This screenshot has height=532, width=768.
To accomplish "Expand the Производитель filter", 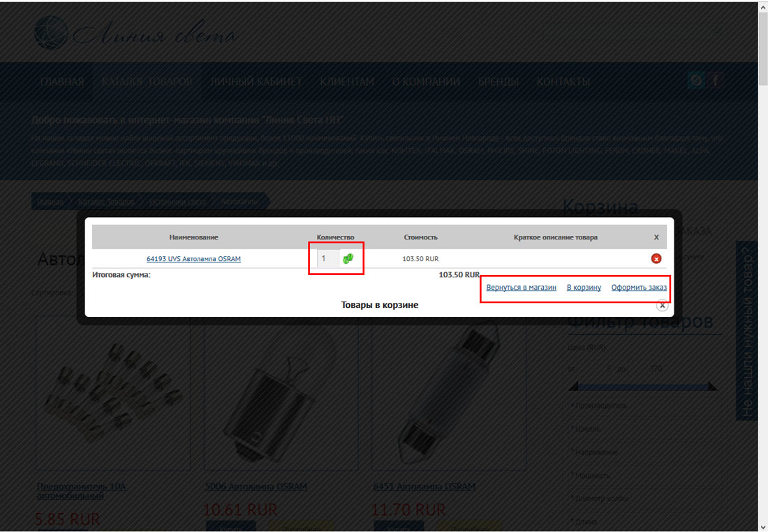I will point(598,406).
